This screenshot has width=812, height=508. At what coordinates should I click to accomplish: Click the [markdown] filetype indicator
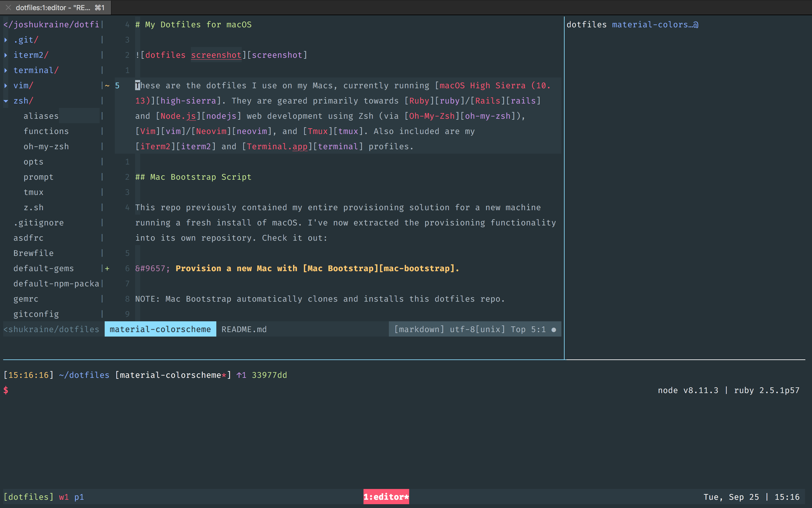(419, 329)
